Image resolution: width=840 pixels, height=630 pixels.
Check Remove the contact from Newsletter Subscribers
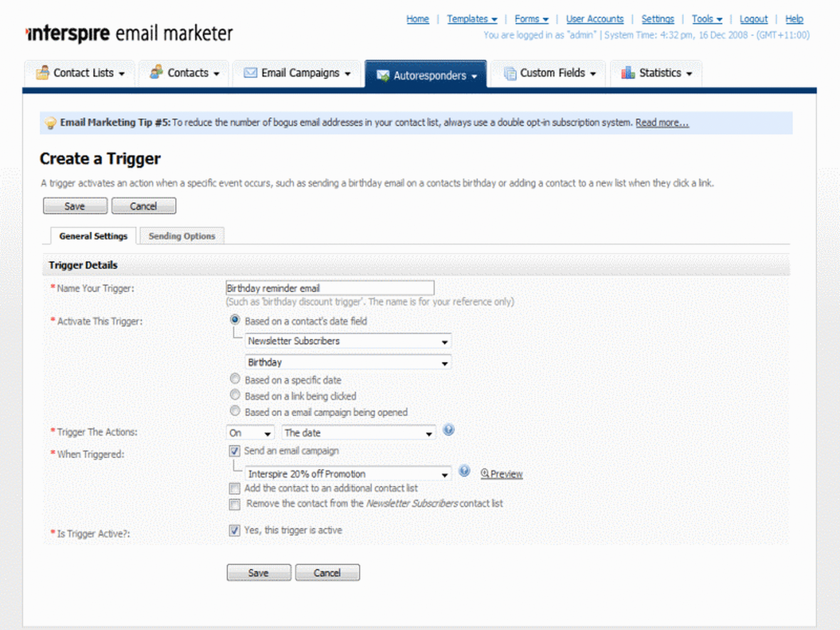[x=234, y=504]
